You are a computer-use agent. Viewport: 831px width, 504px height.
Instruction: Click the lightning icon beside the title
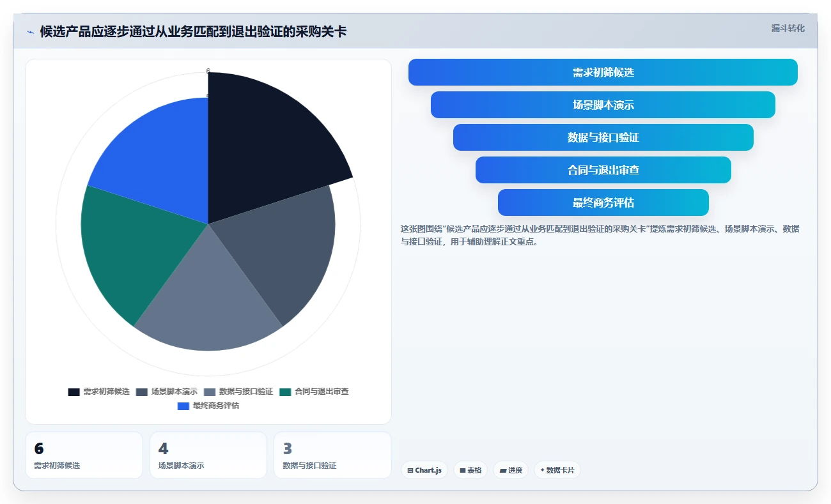pyautogui.click(x=30, y=31)
